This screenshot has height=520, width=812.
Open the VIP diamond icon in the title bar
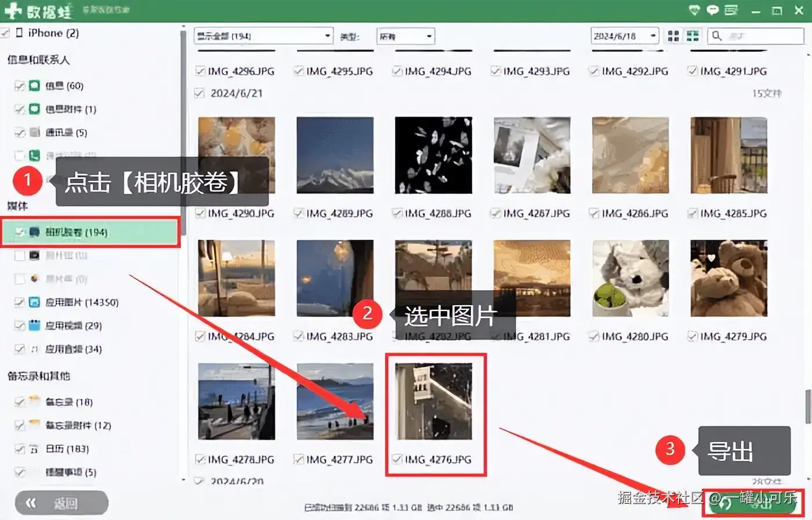click(x=695, y=10)
